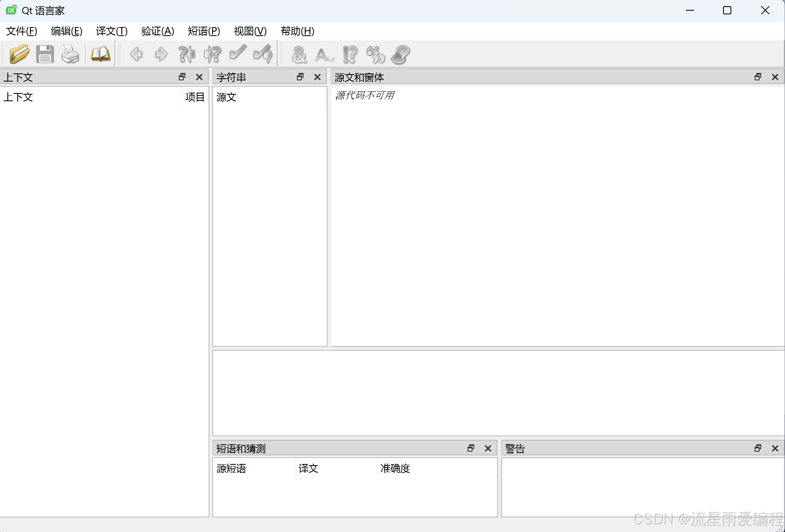Toggle phrase match validation icon
This screenshot has height=532, width=785.
375,54
